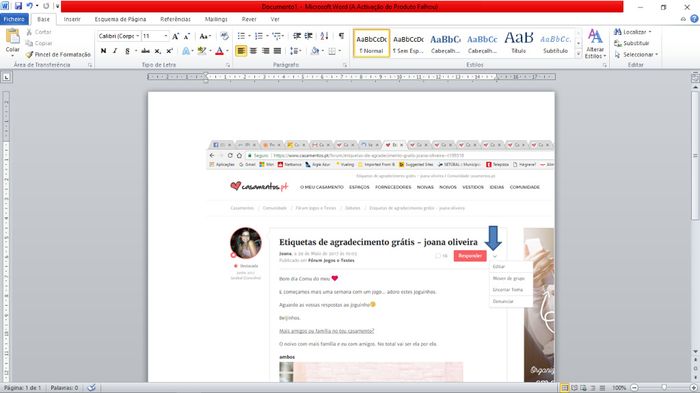Decrease font size with shrink font icon
The image size is (700, 393).
click(x=187, y=36)
